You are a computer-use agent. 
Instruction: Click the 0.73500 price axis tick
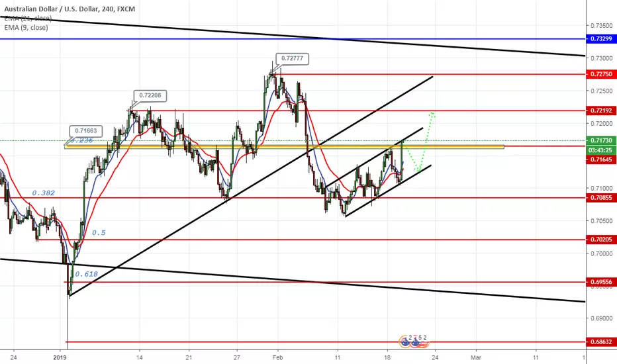(602, 26)
